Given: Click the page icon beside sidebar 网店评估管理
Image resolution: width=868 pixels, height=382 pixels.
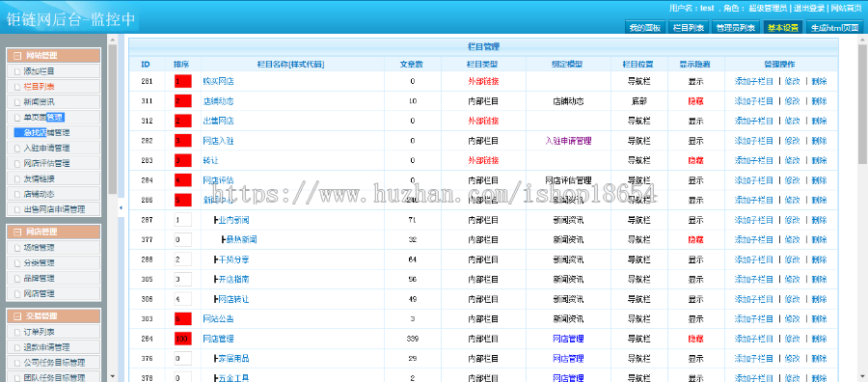Looking at the screenshot, I should [17, 164].
